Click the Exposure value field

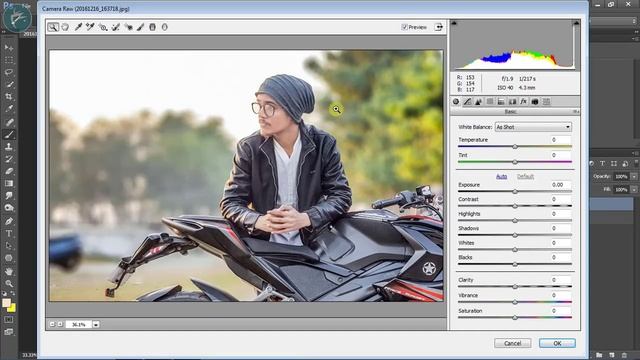pyautogui.click(x=560, y=185)
